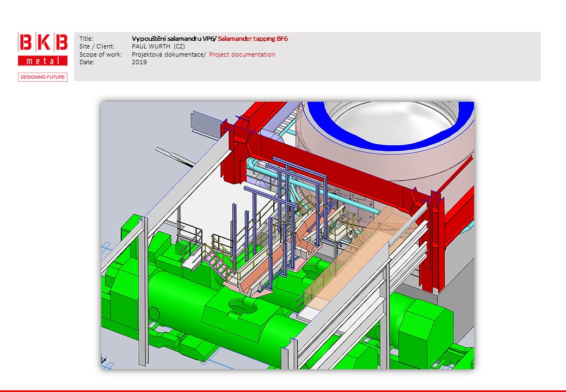Select the date value 2019
Screen dimensions: 566x392
click(139, 62)
